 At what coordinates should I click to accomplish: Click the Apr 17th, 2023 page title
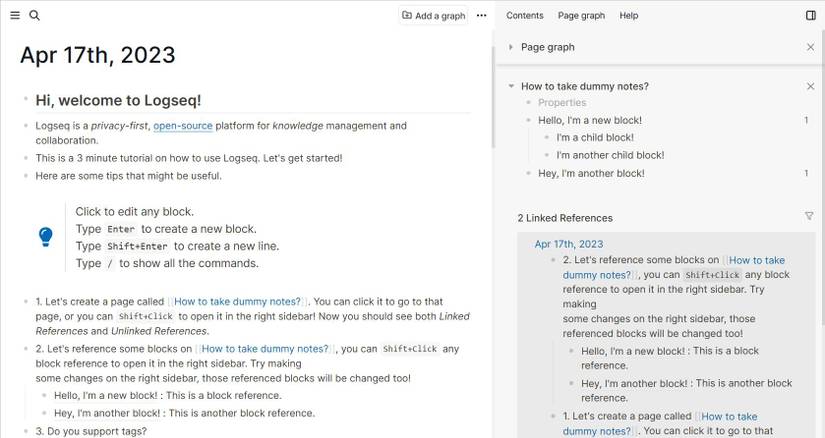[98, 55]
